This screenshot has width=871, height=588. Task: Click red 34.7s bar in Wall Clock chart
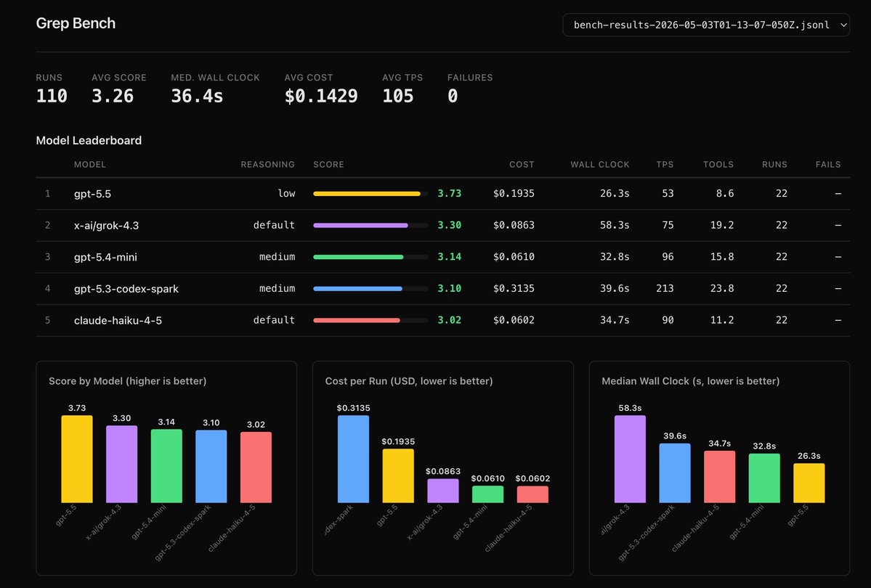click(x=720, y=477)
